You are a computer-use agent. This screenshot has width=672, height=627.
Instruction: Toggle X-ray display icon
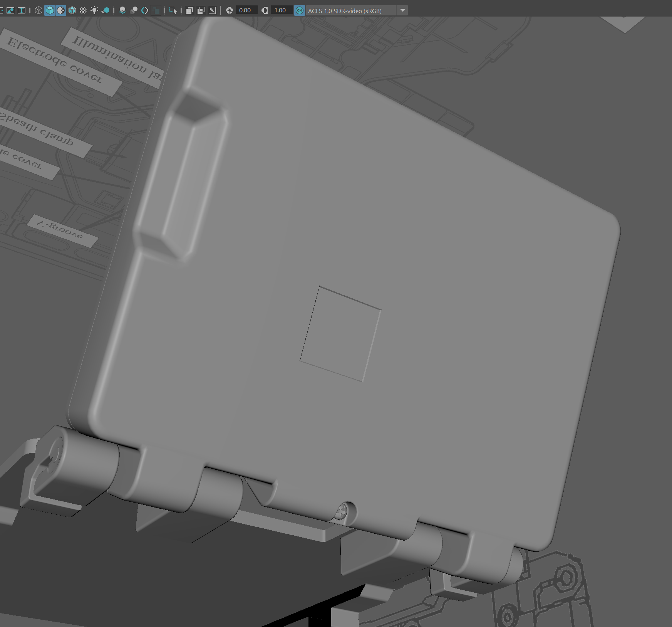(x=190, y=10)
